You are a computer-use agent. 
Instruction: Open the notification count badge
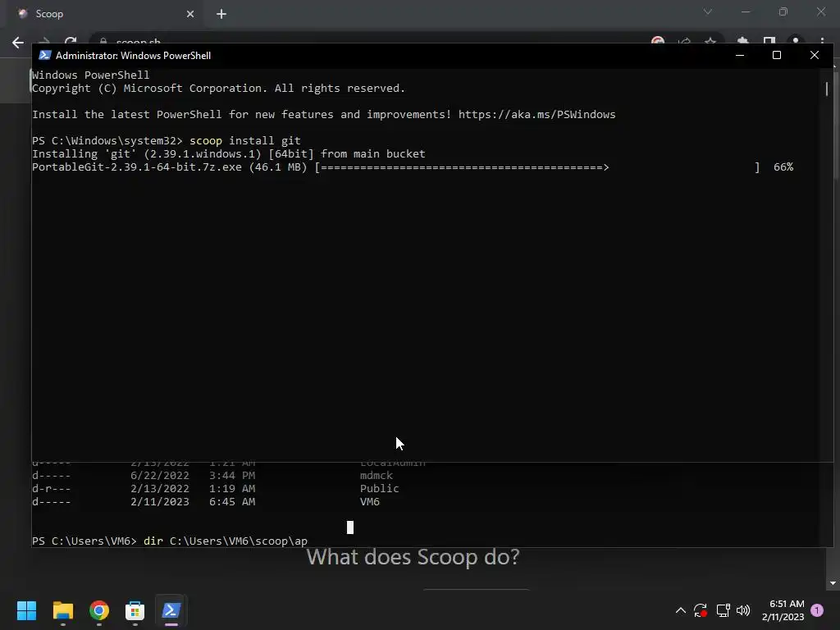pyautogui.click(x=817, y=610)
